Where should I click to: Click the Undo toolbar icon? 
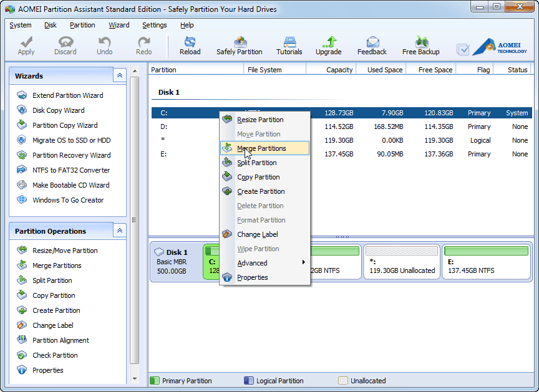(105, 45)
